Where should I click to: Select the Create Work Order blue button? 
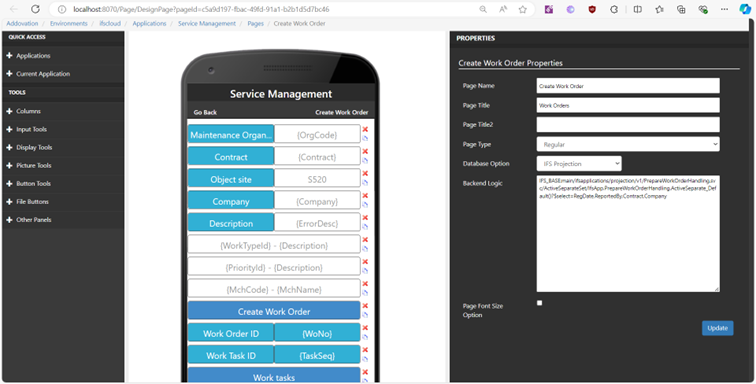274,312
